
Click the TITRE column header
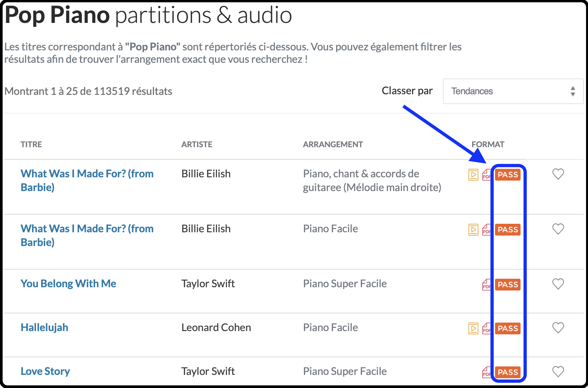(x=31, y=144)
